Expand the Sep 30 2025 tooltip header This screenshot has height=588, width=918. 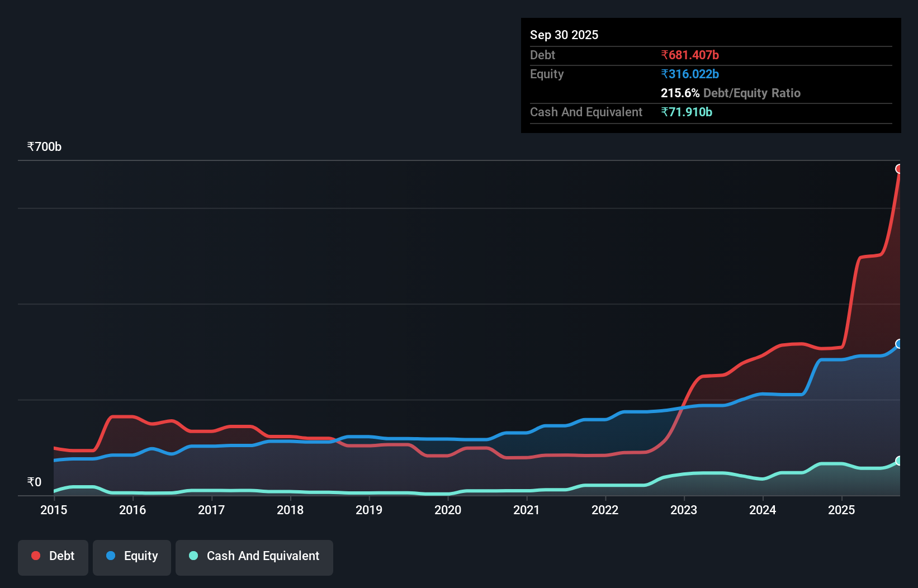pyautogui.click(x=564, y=35)
